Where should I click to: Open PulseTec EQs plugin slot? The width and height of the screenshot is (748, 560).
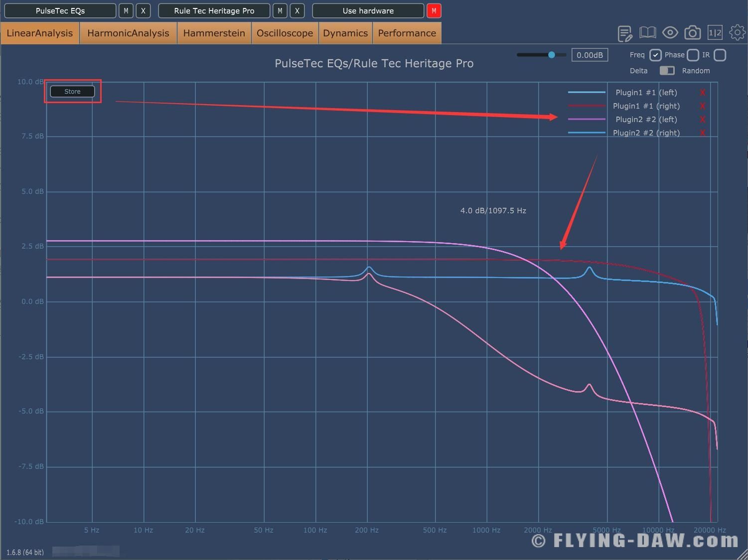pos(60,11)
